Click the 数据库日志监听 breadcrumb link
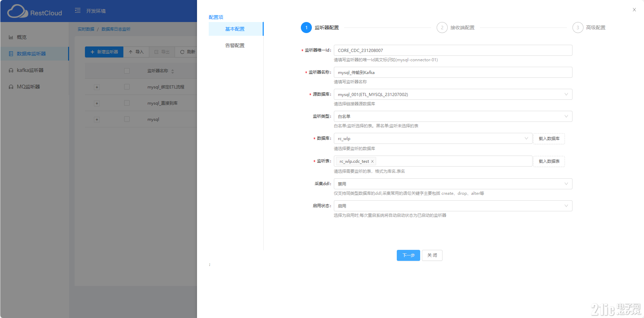The image size is (644, 318). 116,29
